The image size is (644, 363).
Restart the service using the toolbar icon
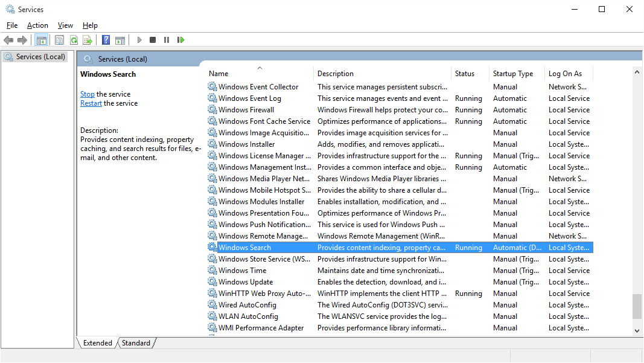pos(181,40)
